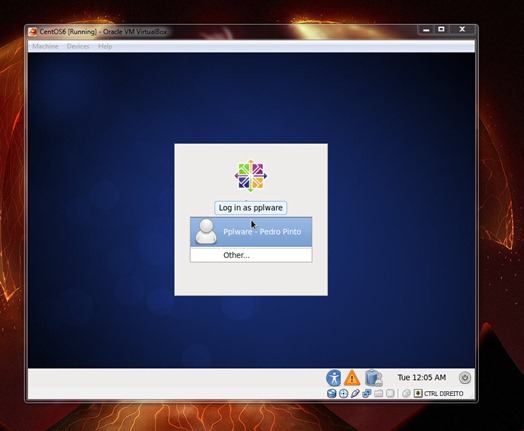This screenshot has width=524, height=431.
Task: Minimize the VirtualBox window
Action: [x=426, y=30]
